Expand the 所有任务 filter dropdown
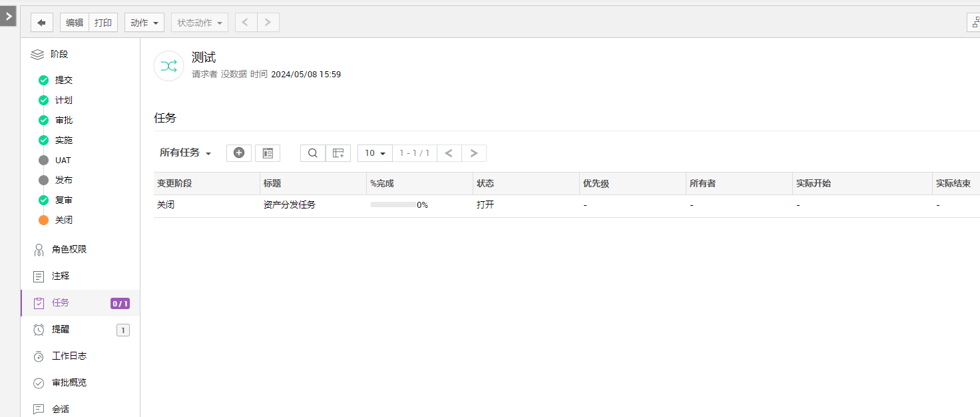 point(185,153)
